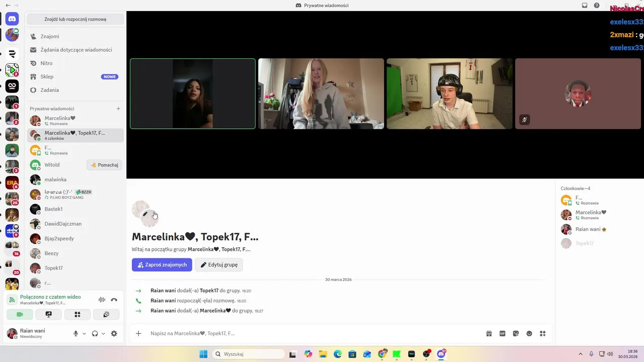Click Raian wani user profile avatar

pos(12,333)
